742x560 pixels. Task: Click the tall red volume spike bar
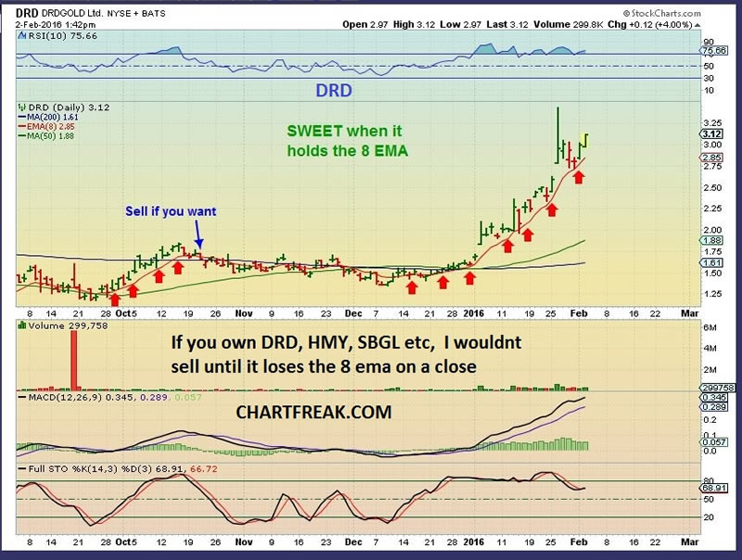point(74,361)
